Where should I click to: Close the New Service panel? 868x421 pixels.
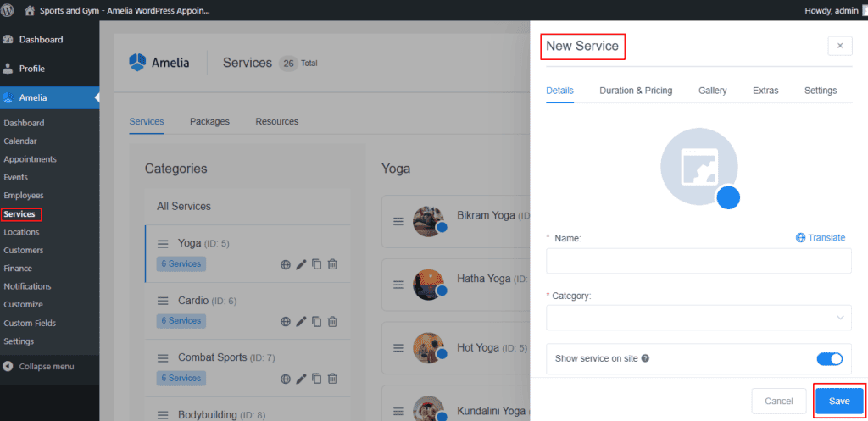pos(839,46)
